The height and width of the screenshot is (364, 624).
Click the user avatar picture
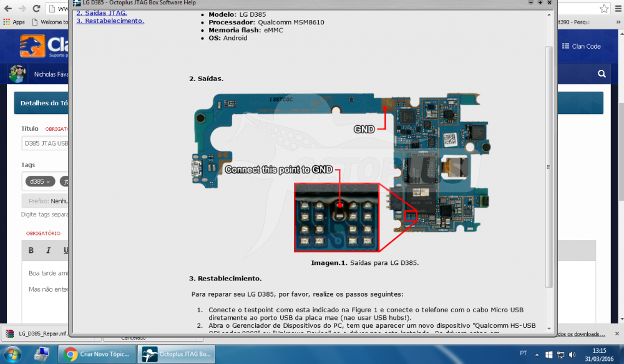pos(17,74)
